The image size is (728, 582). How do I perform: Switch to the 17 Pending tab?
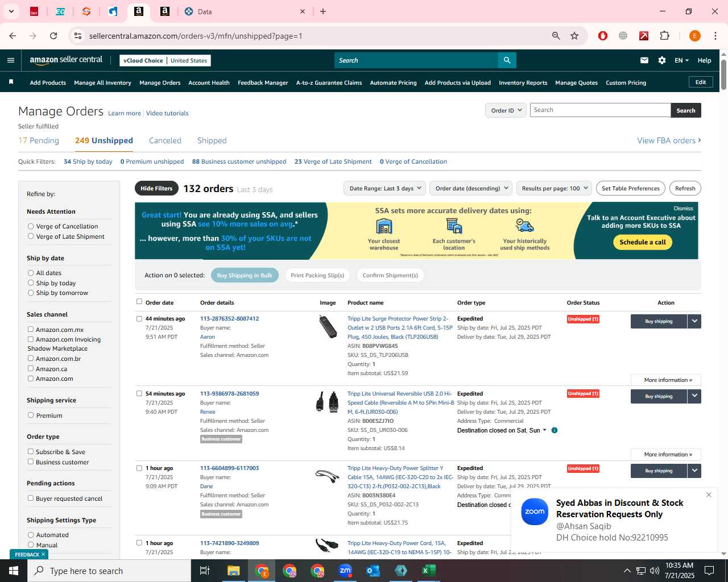39,140
